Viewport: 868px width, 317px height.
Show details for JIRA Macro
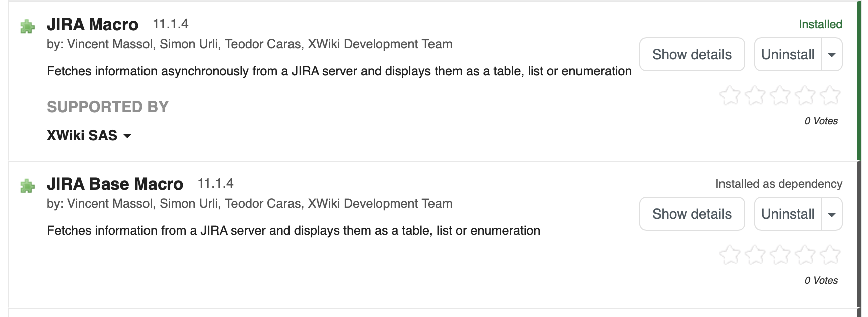click(x=691, y=54)
